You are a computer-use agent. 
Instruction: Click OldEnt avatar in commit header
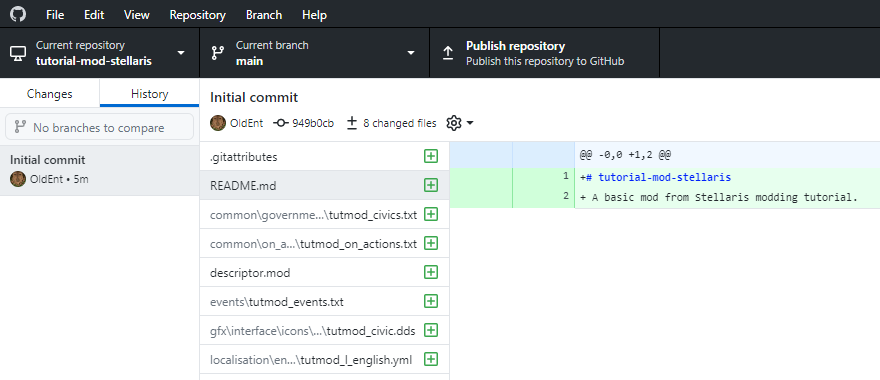tap(218, 123)
